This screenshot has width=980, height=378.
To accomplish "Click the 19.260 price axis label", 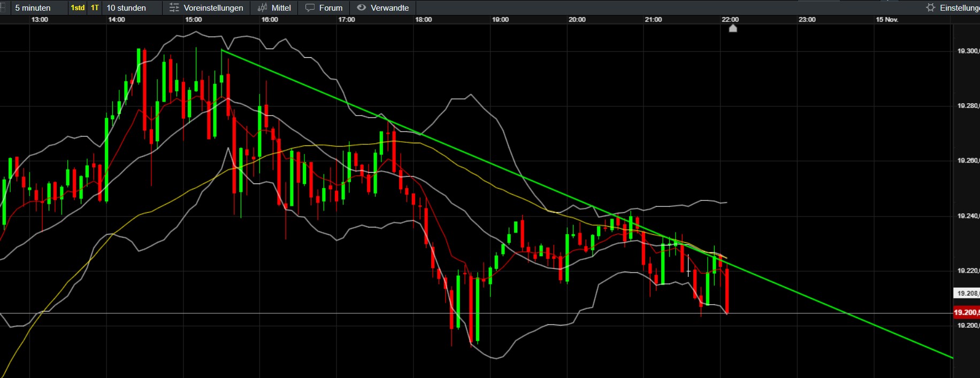I will pos(968,160).
